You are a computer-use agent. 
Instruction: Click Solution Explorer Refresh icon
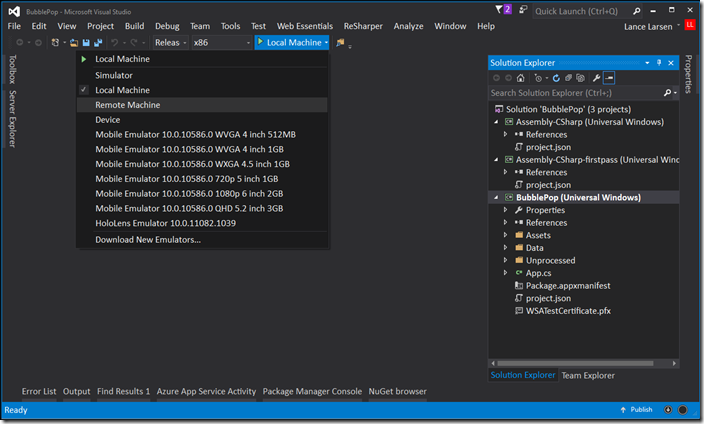click(556, 78)
